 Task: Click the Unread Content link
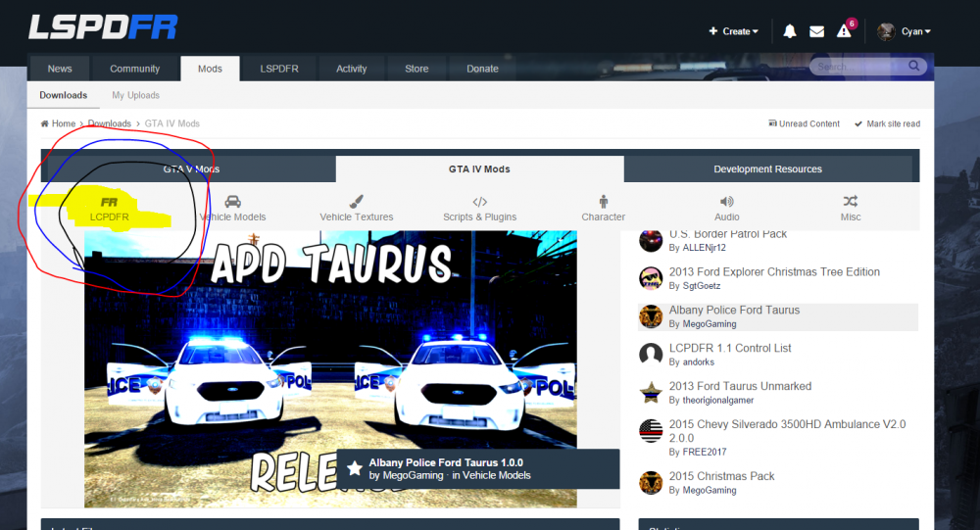805,123
